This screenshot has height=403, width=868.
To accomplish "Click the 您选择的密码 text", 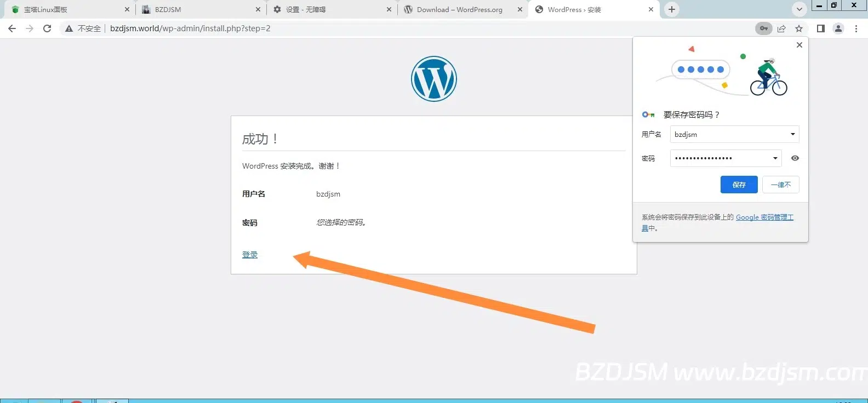I will pyautogui.click(x=341, y=222).
